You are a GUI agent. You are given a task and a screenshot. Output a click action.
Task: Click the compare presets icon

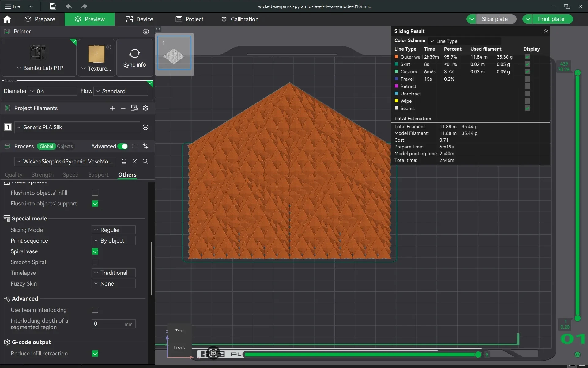point(145,146)
